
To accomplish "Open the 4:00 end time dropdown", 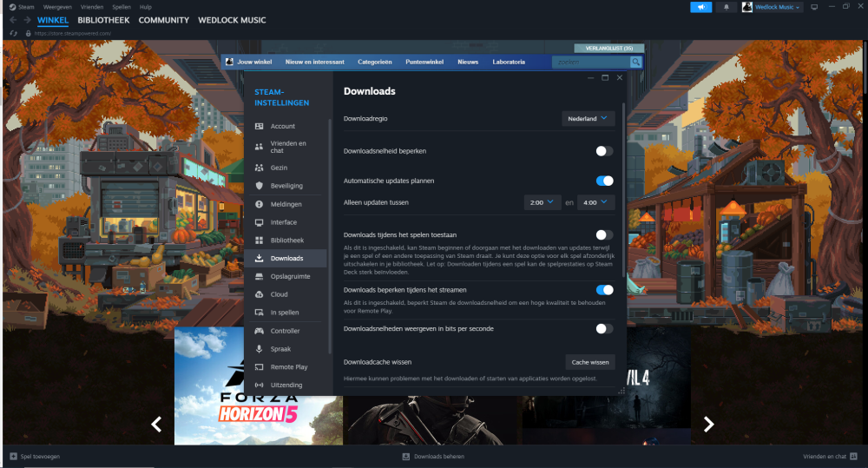I will coord(595,202).
